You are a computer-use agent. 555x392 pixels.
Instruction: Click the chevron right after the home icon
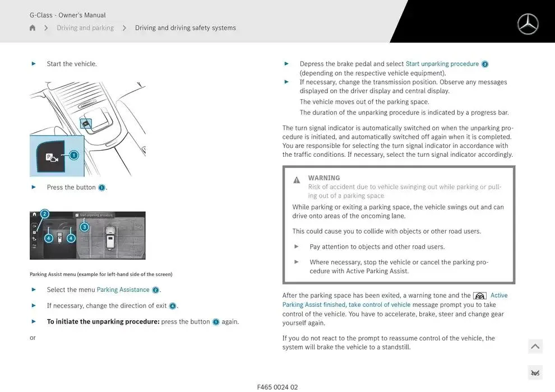[46, 28]
